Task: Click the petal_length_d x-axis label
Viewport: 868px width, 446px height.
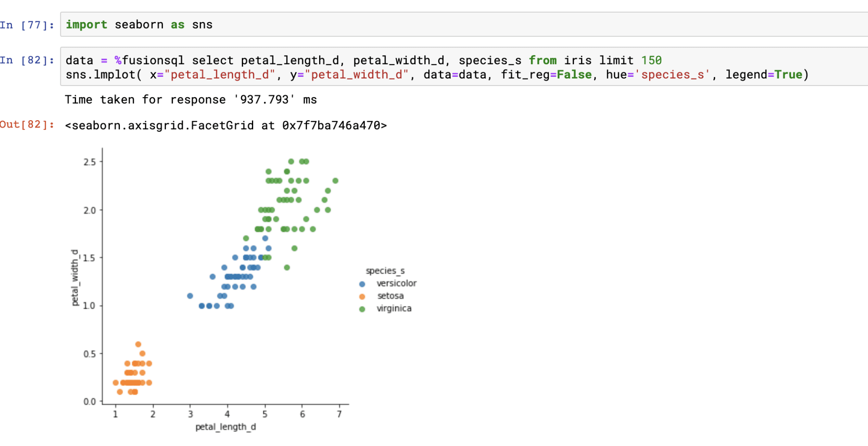Action: (x=225, y=427)
